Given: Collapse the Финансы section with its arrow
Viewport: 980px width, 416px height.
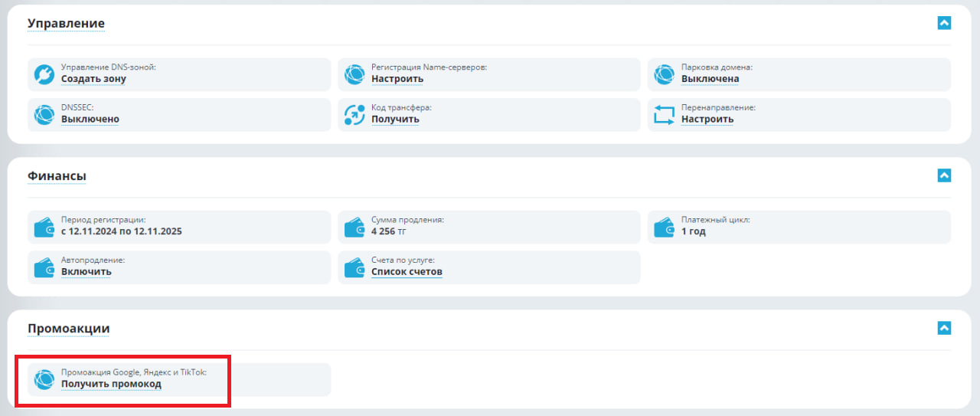Looking at the screenshot, I should tap(944, 175).
